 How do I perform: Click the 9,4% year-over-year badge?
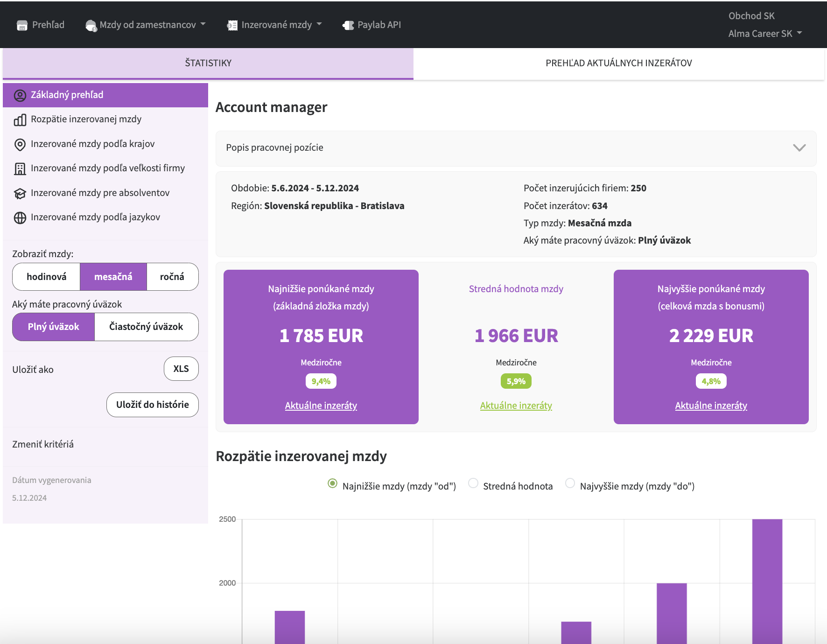[321, 381]
